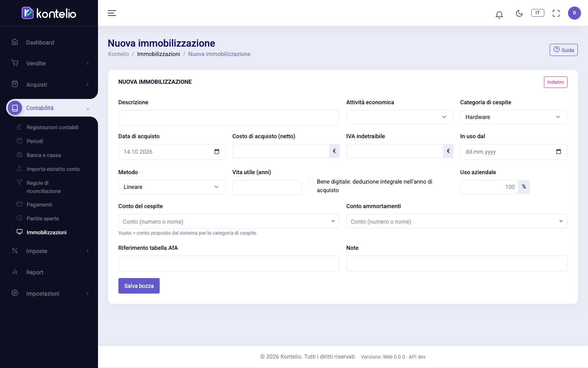Viewport: 588px width, 368px height.
Task: Open the Guida help button
Action: tap(563, 50)
